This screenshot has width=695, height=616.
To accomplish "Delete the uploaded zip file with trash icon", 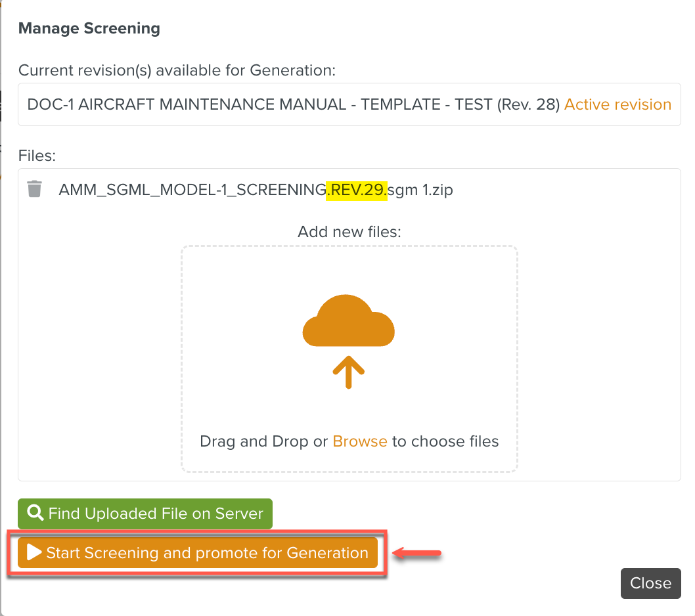I will 34,189.
